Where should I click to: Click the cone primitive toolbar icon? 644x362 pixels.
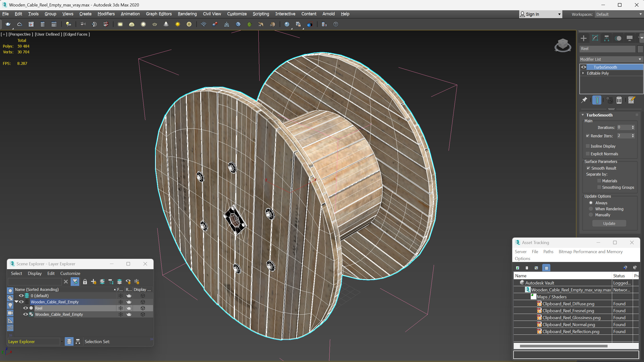point(166,24)
